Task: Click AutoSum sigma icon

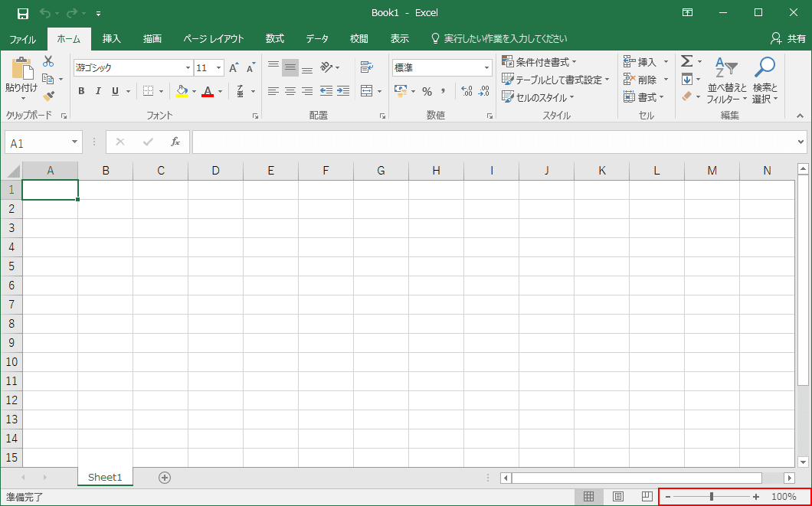Action: click(x=686, y=61)
